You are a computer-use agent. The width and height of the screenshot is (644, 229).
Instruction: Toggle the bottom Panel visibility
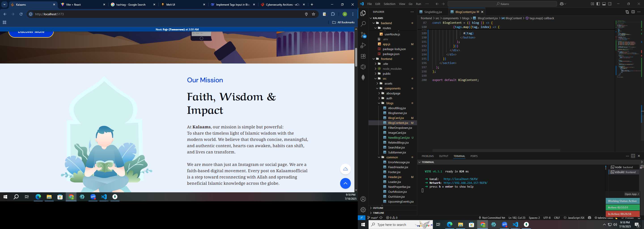click(604, 4)
